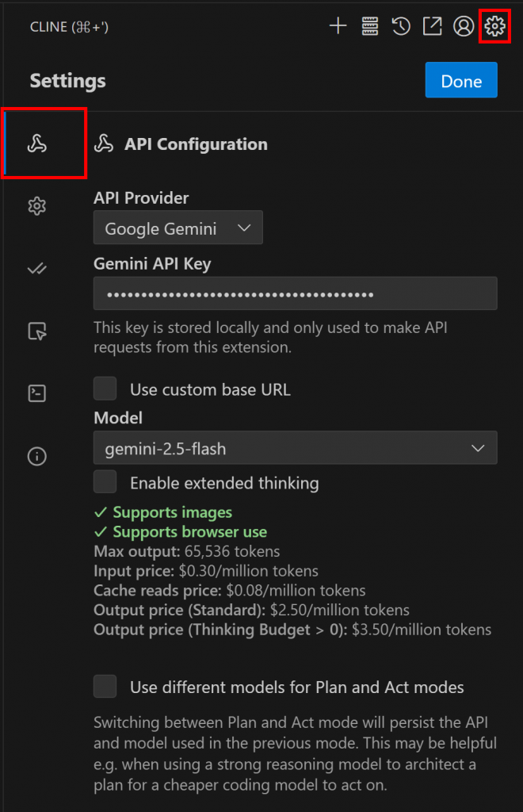Start a new task with plus icon

(338, 26)
